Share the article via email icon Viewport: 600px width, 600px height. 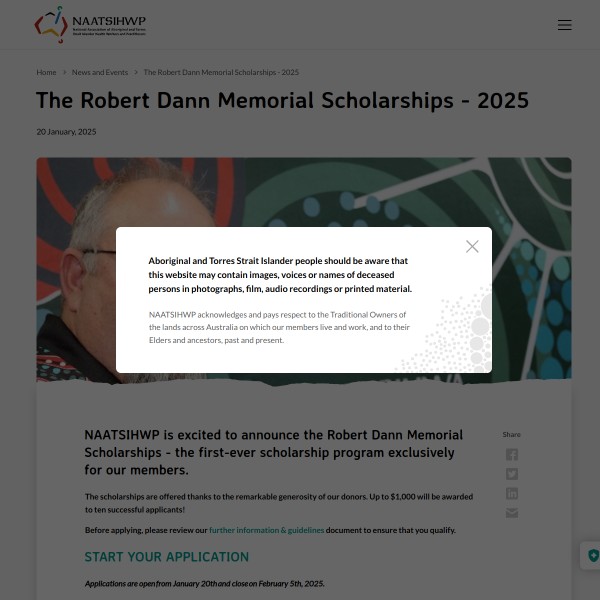pyautogui.click(x=512, y=513)
